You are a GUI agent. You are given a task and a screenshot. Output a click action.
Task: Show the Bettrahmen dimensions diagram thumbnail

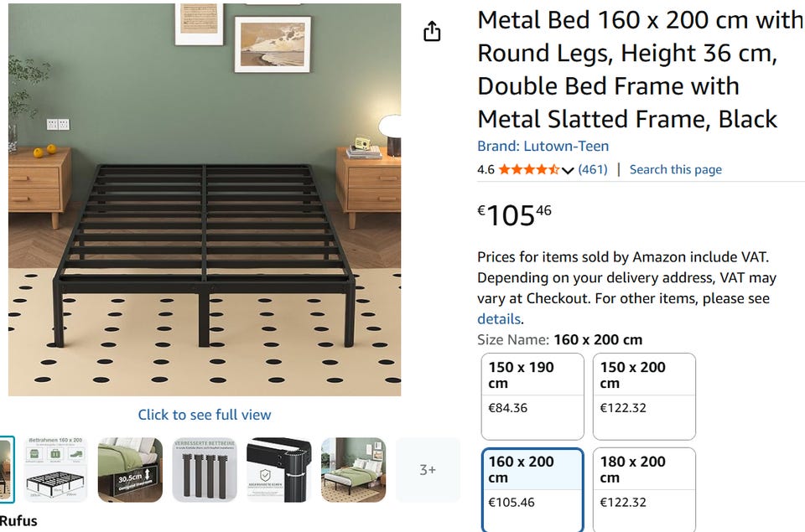pyautogui.click(x=54, y=470)
